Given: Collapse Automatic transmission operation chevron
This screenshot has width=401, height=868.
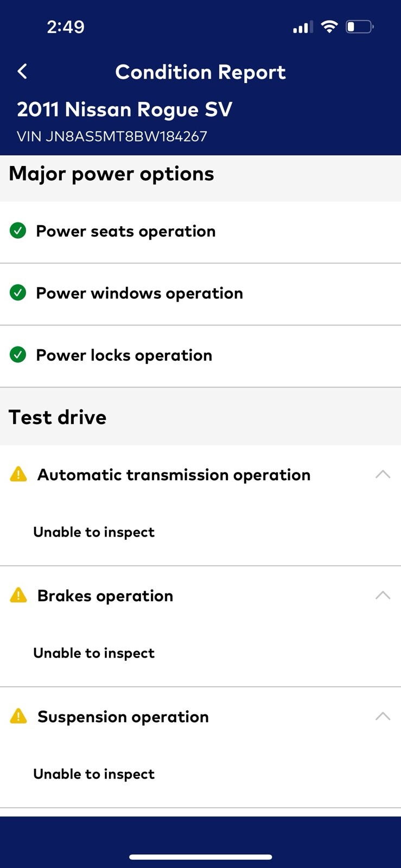Looking at the screenshot, I should pos(383,474).
